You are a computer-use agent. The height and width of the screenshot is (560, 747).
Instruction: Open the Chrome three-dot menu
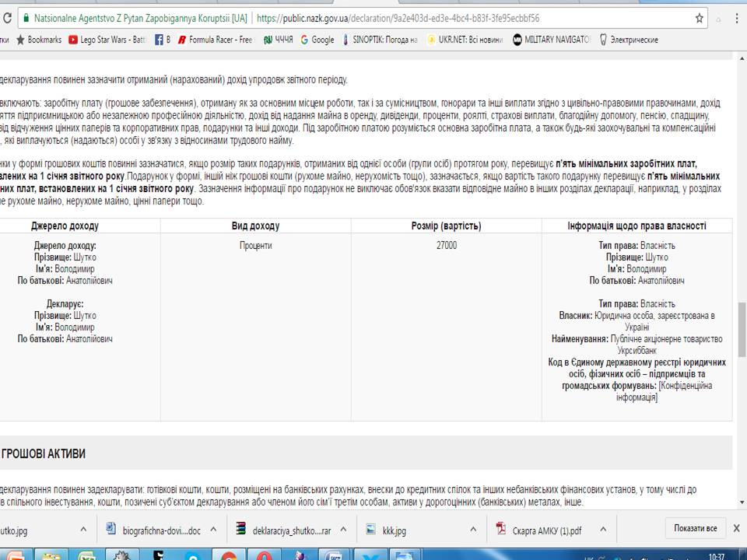point(738,19)
